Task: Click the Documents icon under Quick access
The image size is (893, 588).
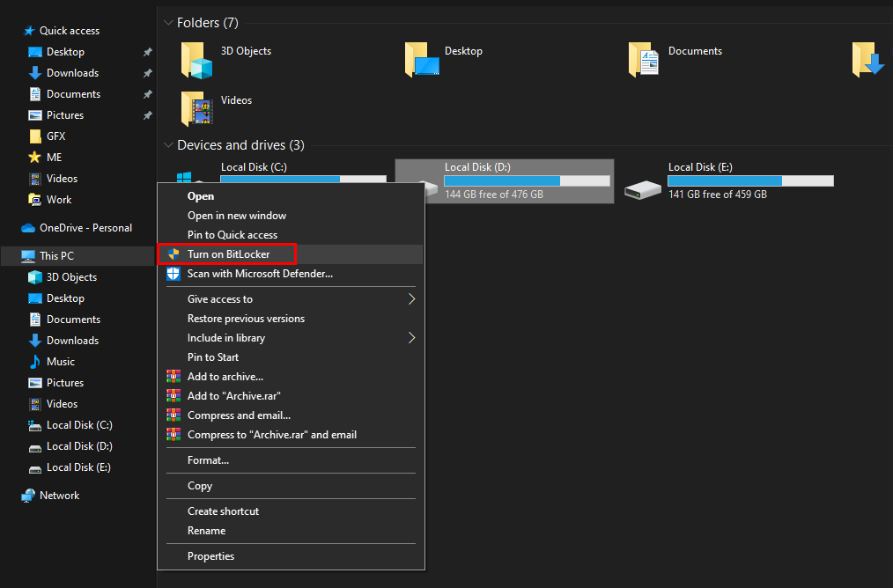Action: coord(34,94)
